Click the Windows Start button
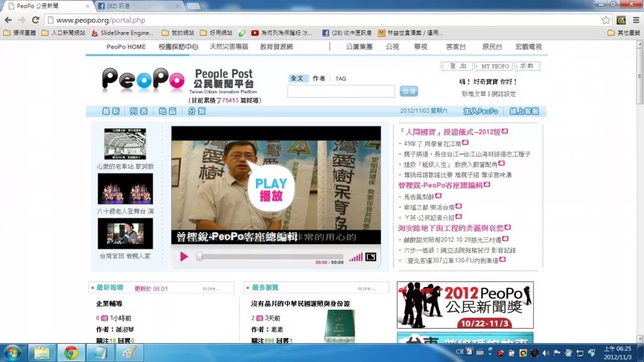 (13, 353)
